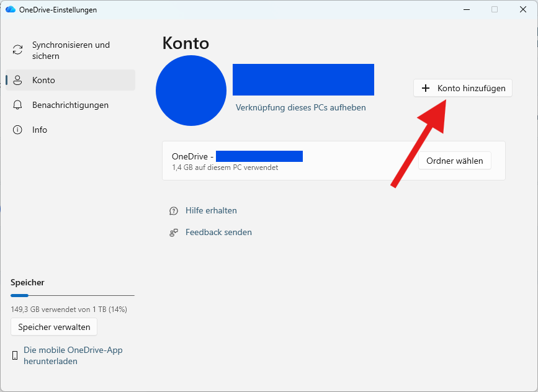The height and width of the screenshot is (392, 538).
Task: Select the Konto sidebar item
Action: pos(70,80)
